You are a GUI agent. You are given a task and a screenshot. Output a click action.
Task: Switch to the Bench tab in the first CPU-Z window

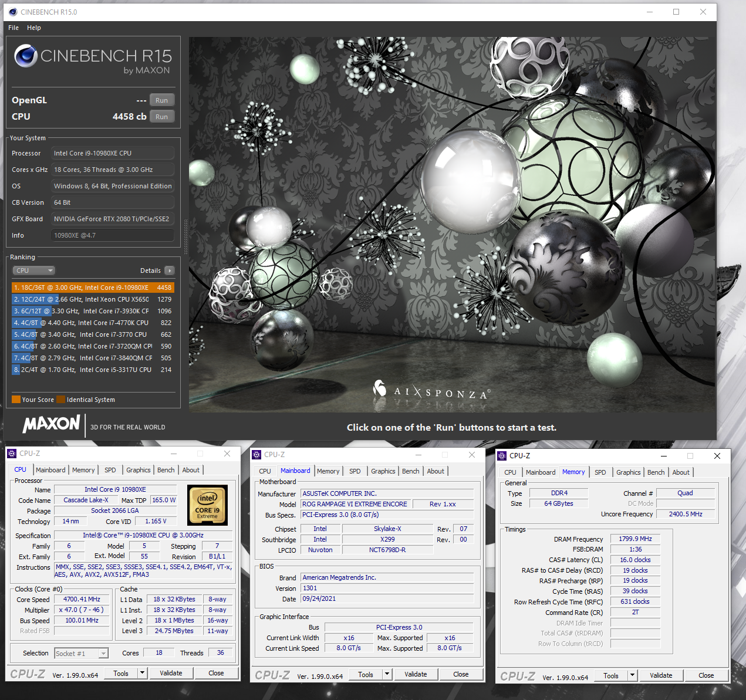tap(166, 470)
